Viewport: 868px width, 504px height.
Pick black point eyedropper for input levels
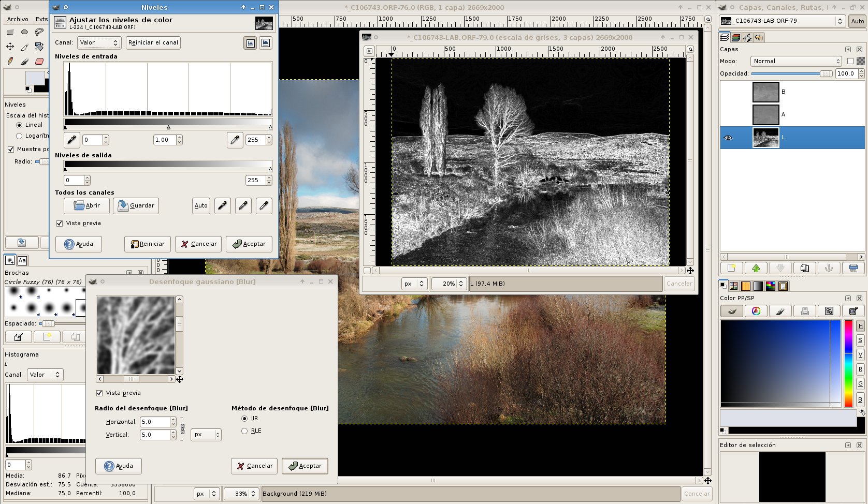[x=71, y=140]
